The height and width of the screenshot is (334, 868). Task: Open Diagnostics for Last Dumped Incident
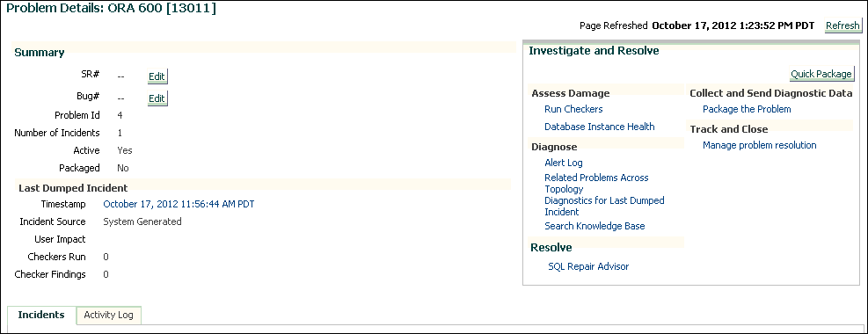(604, 207)
